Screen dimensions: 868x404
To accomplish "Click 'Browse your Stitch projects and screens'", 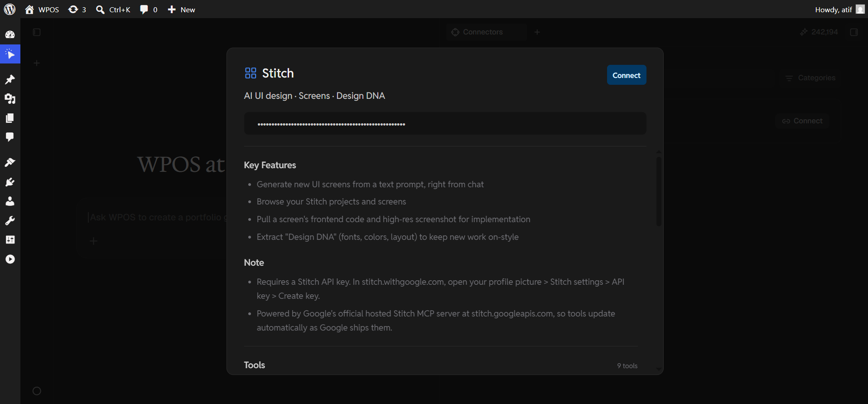I will pos(331,202).
